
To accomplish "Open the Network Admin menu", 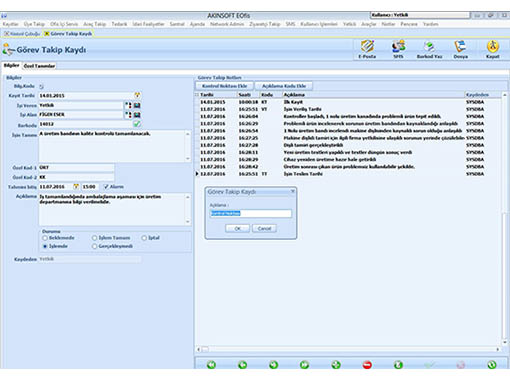I will tap(227, 24).
